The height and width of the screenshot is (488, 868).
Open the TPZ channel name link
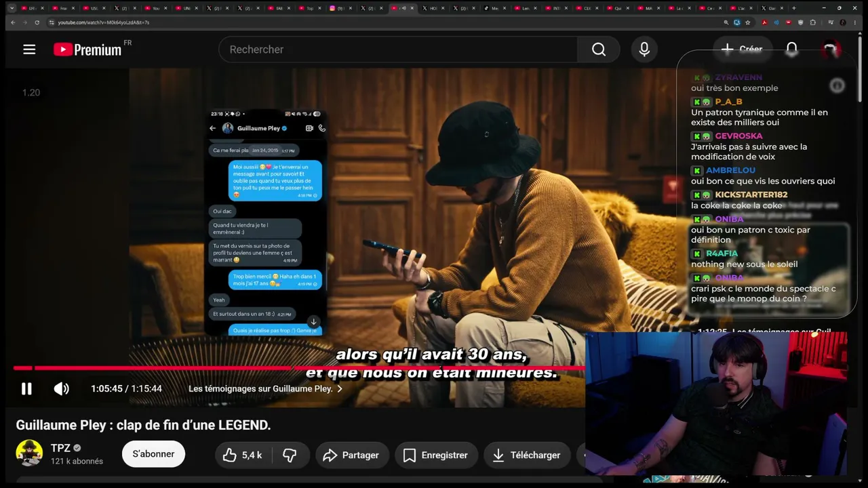(60, 448)
